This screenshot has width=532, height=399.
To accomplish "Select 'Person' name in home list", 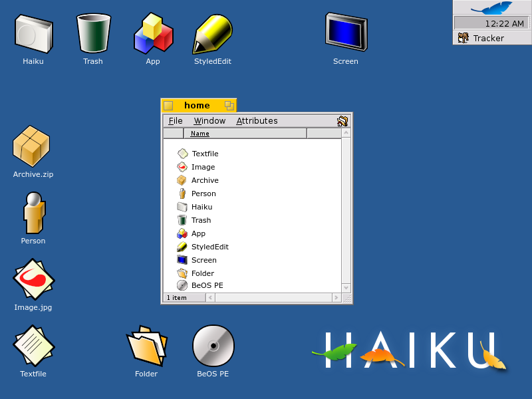I will (203, 194).
